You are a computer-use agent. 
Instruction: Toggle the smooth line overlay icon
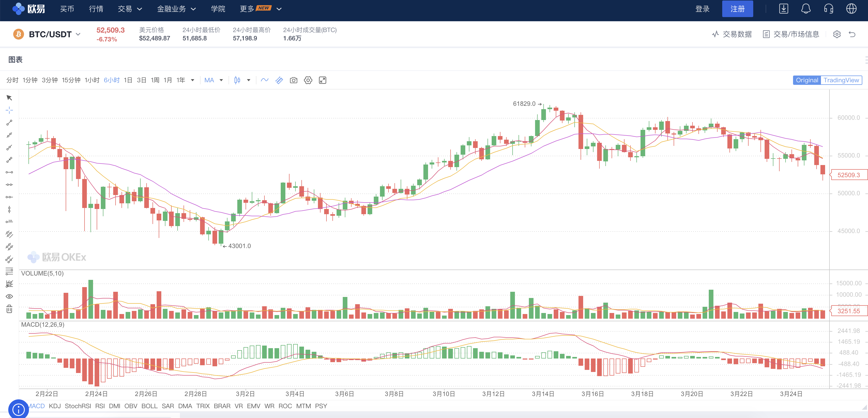click(264, 80)
